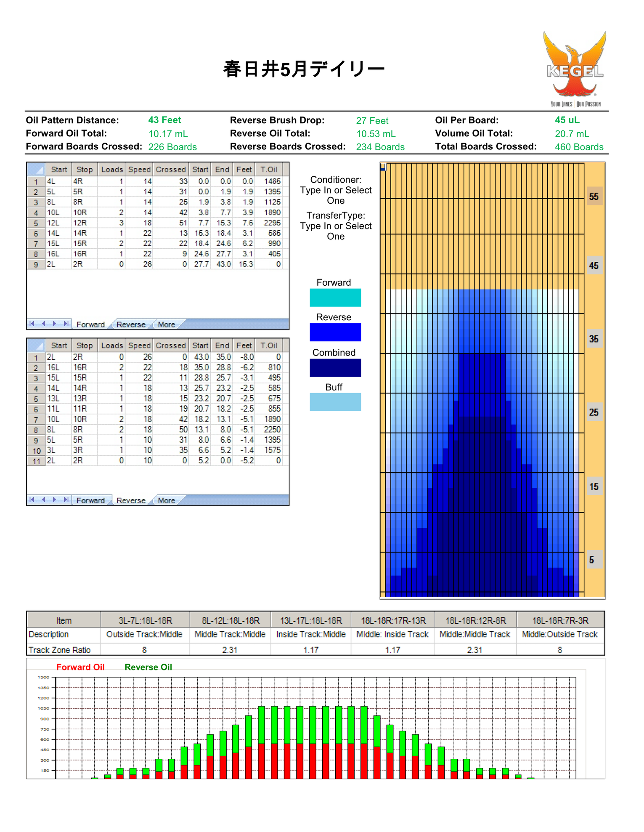Click 43 Feet oil pattern distance value
Viewport: 644px width, 832px height.
pyautogui.click(x=164, y=120)
